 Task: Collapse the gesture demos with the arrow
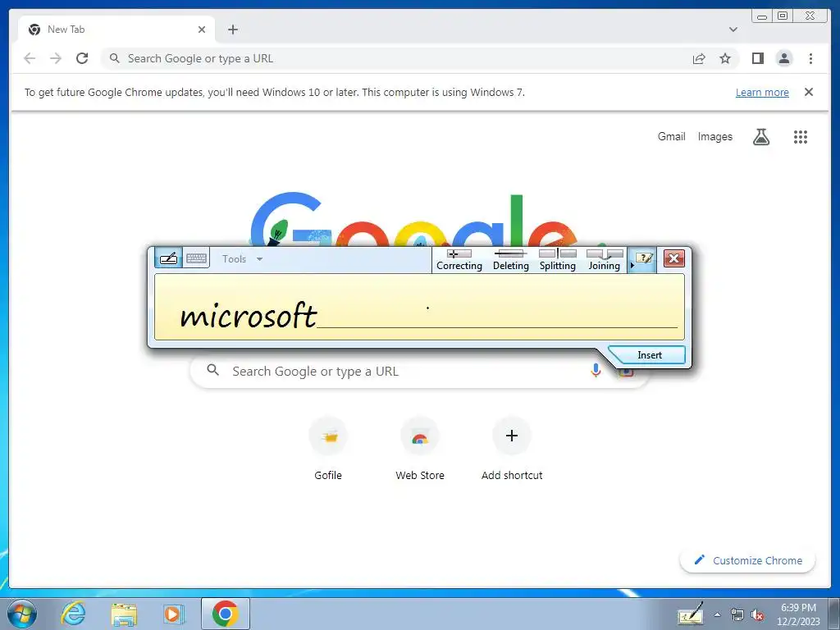(x=632, y=265)
